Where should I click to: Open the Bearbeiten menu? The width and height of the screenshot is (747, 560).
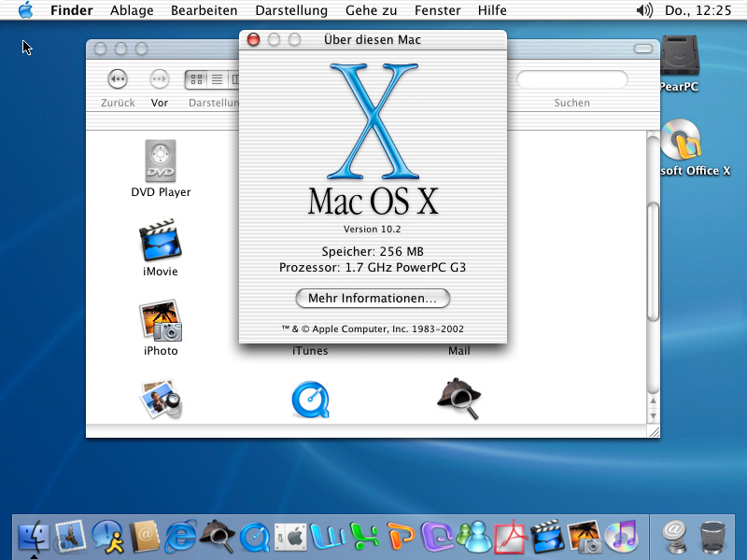(x=204, y=10)
